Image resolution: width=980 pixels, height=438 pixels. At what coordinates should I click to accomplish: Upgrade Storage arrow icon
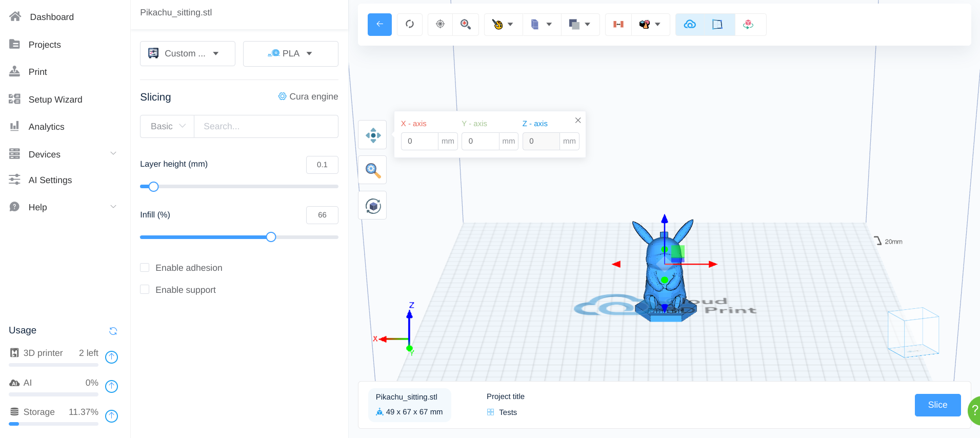pyautogui.click(x=111, y=416)
